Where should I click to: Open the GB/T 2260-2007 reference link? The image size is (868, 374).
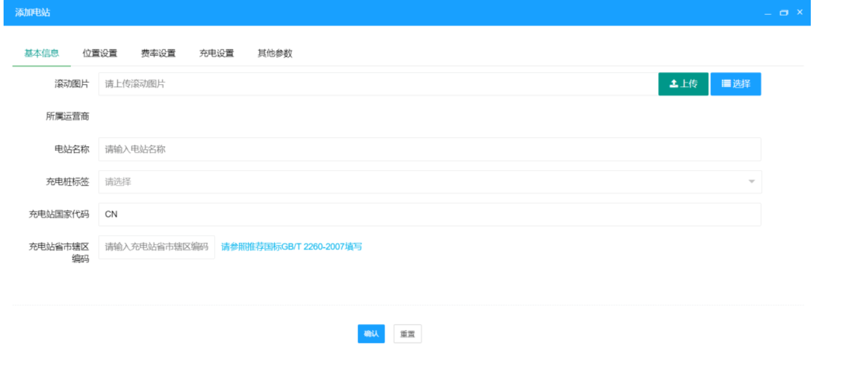pos(292,247)
